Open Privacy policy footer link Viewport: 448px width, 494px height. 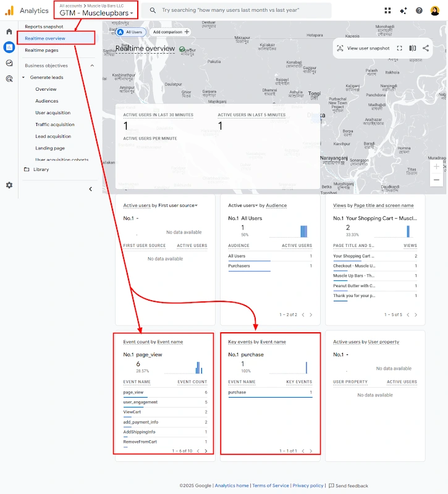tap(308, 485)
